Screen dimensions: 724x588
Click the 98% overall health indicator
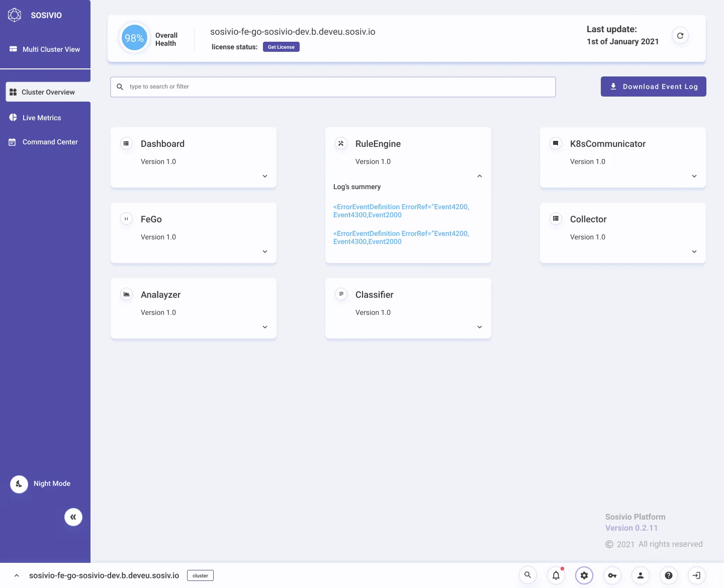pos(134,38)
